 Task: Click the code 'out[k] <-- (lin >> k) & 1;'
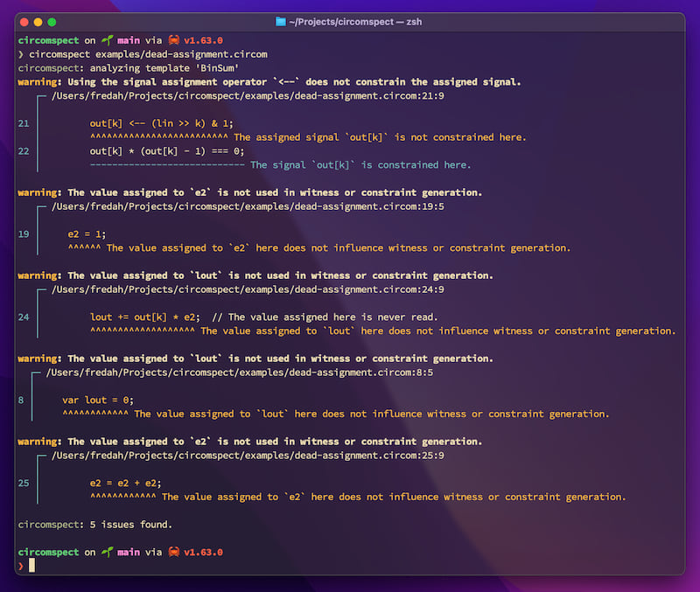pyautogui.click(x=161, y=123)
